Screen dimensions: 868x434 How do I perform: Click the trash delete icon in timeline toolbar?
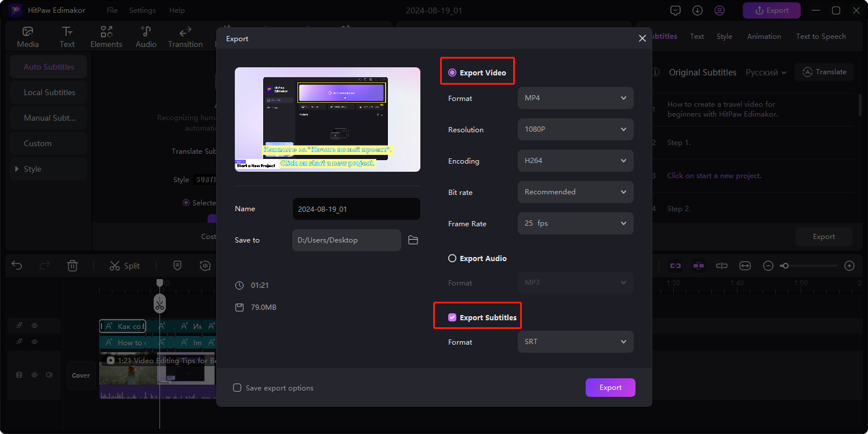[72, 266]
